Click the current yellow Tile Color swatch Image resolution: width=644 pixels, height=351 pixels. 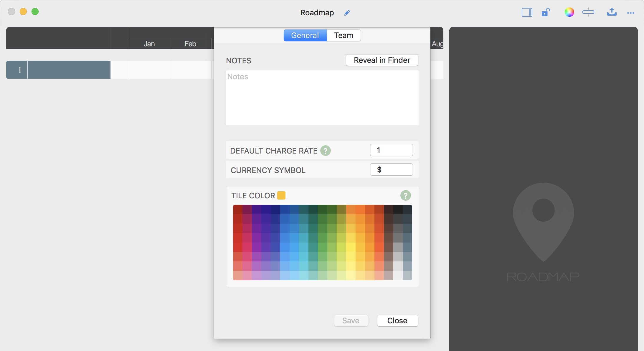281,195
